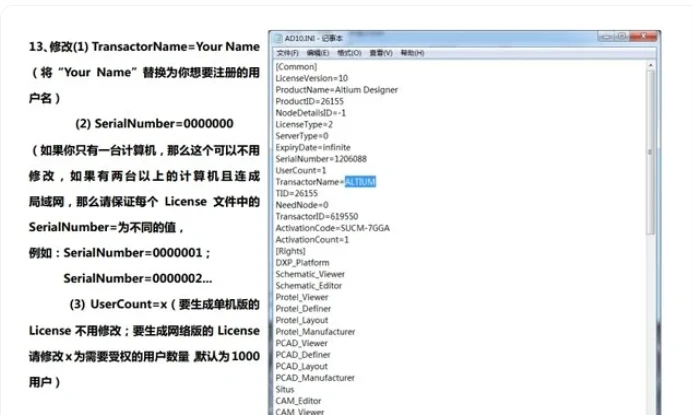Click the TID=26155 line
Viewport: 693px width, 415px height.
[297, 193]
